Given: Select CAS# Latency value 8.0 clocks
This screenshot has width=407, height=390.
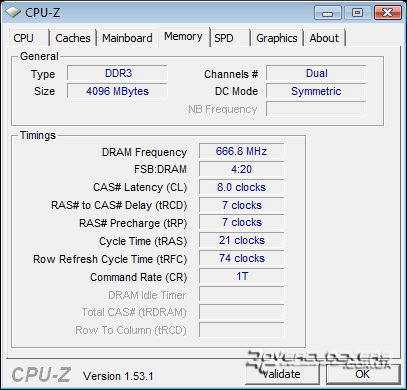Looking at the screenshot, I should tap(242, 187).
